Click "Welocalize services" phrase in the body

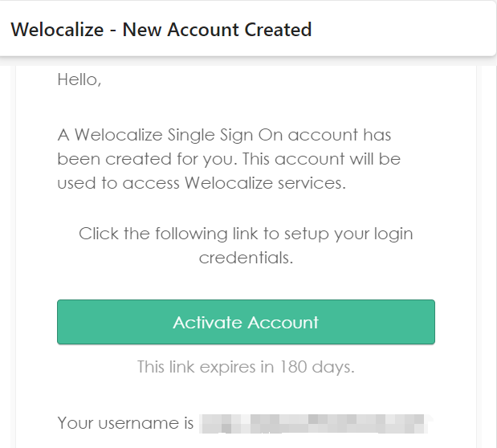263,182
